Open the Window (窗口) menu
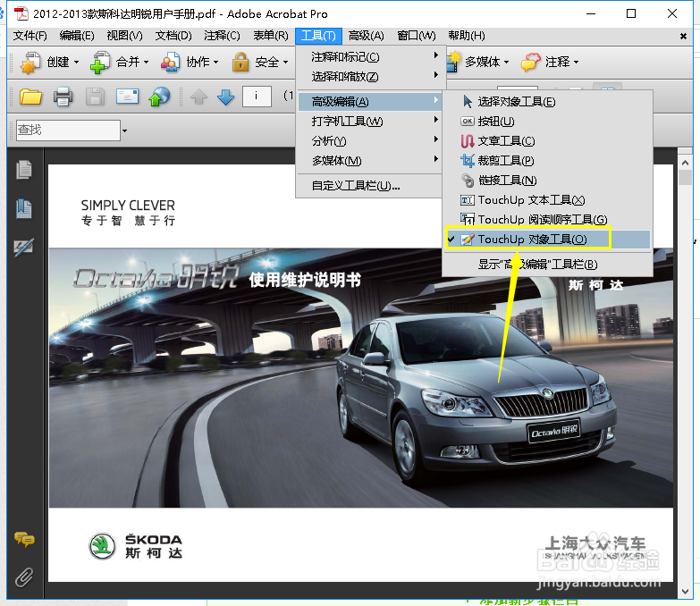This screenshot has width=700, height=606. click(x=416, y=36)
